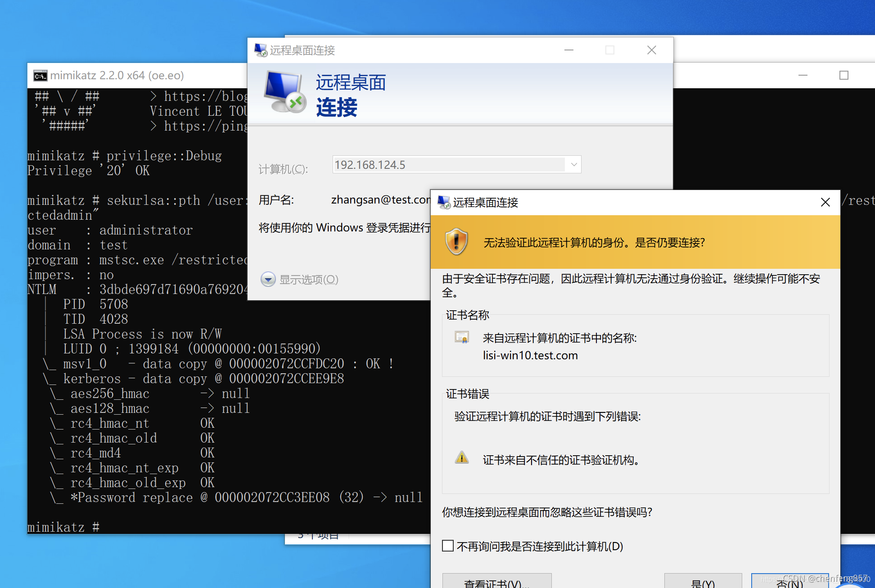
Task: Click the final 'mimikatz #' prompt line
Action: [x=63, y=527]
